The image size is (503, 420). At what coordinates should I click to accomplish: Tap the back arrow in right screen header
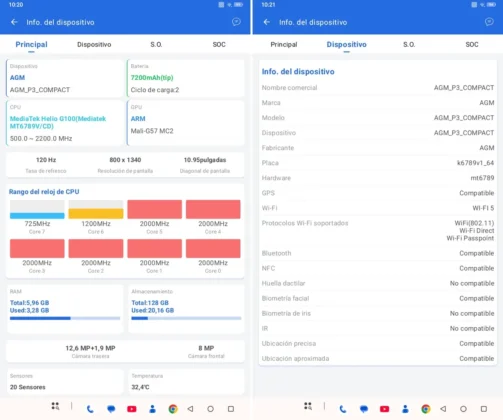(267, 22)
